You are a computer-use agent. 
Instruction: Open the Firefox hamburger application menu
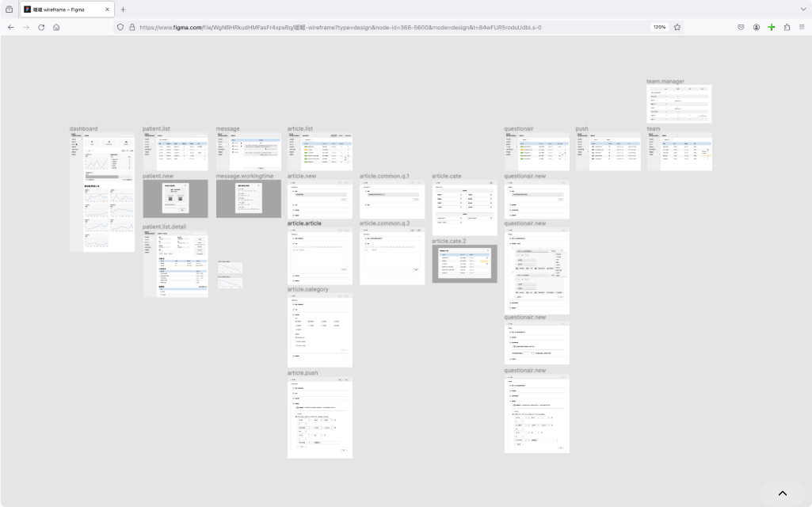(x=802, y=27)
